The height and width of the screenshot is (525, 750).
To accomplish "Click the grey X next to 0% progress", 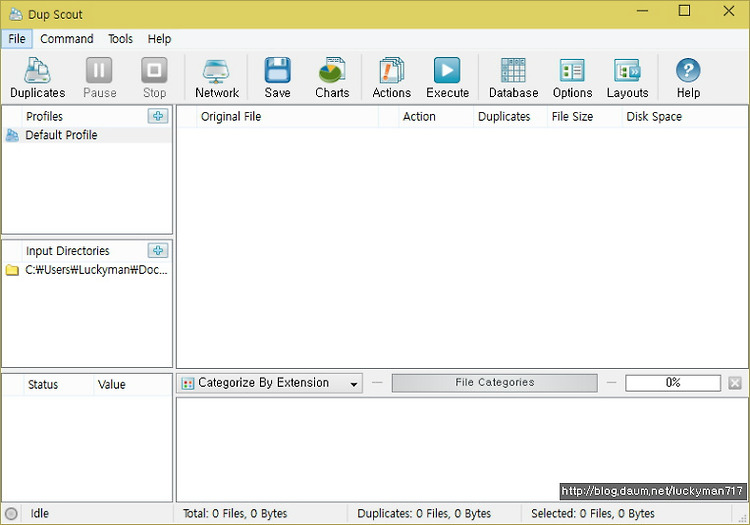I will tap(735, 383).
